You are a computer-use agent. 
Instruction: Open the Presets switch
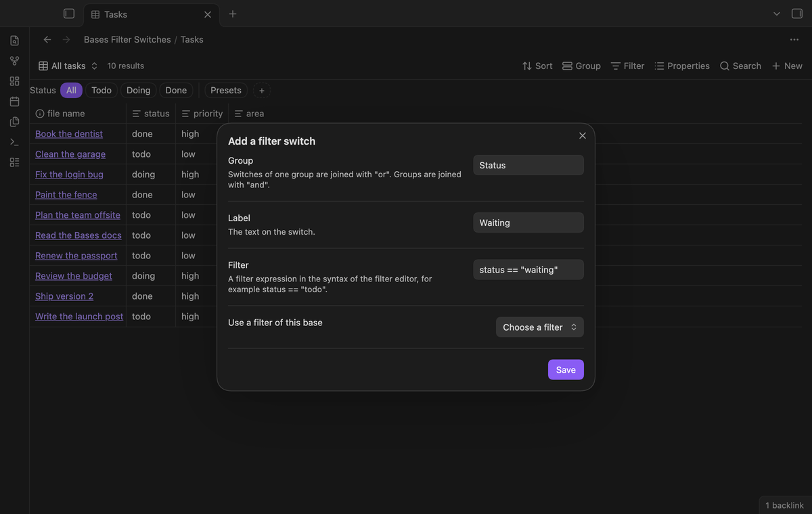(226, 90)
